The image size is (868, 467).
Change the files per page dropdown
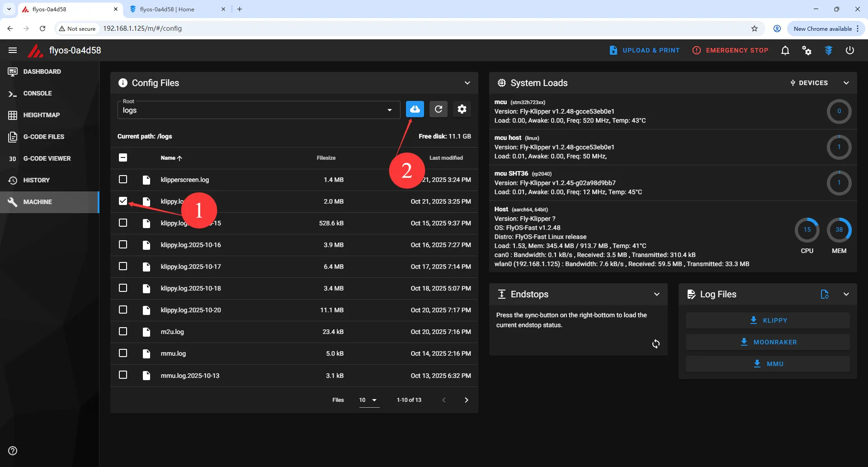368,400
